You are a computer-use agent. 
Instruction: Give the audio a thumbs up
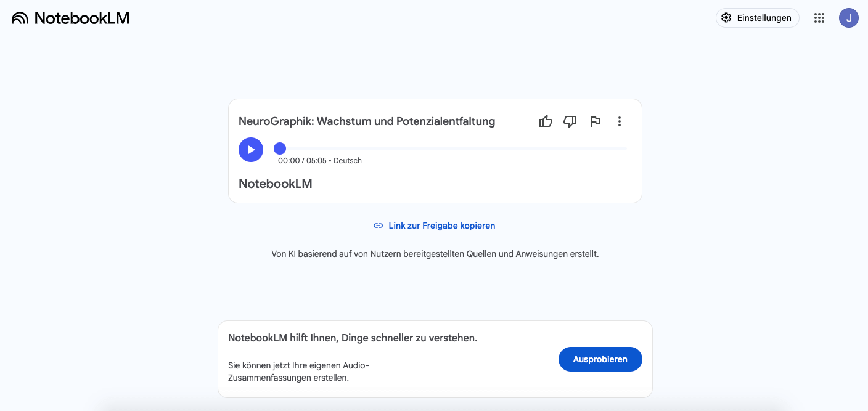click(546, 121)
